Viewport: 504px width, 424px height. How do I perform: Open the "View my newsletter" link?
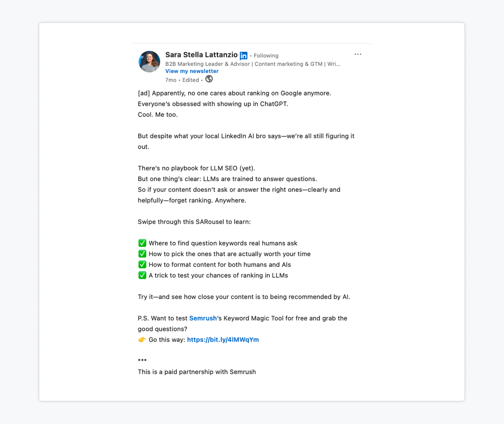click(x=192, y=71)
